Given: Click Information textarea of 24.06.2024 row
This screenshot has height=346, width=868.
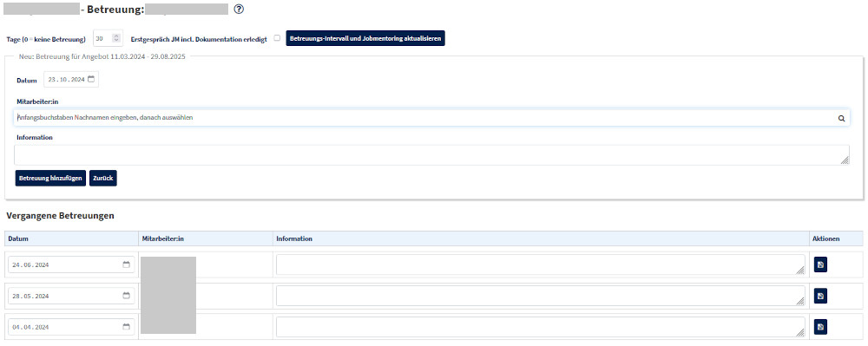Looking at the screenshot, I should coord(540,264).
